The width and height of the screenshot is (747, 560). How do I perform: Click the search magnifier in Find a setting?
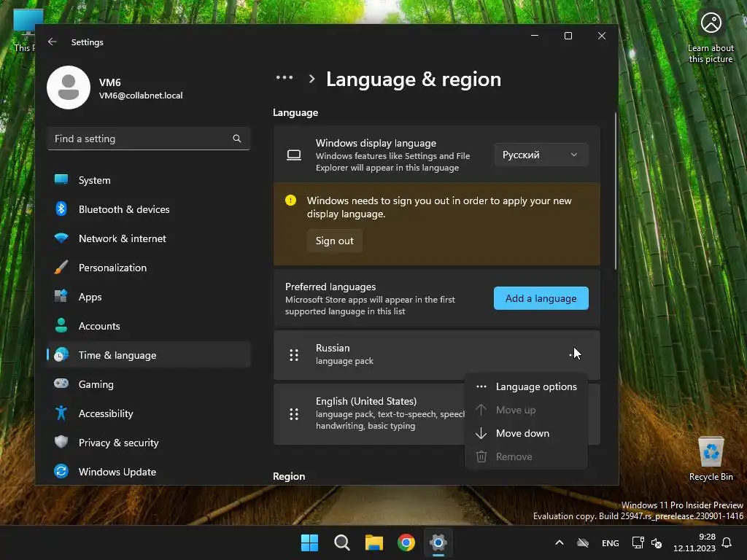point(237,139)
